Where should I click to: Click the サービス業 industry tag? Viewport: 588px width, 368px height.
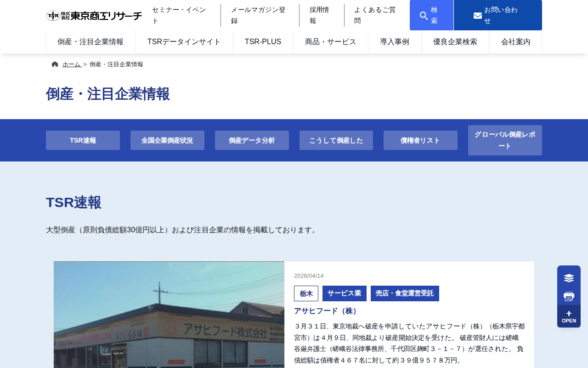click(x=345, y=293)
